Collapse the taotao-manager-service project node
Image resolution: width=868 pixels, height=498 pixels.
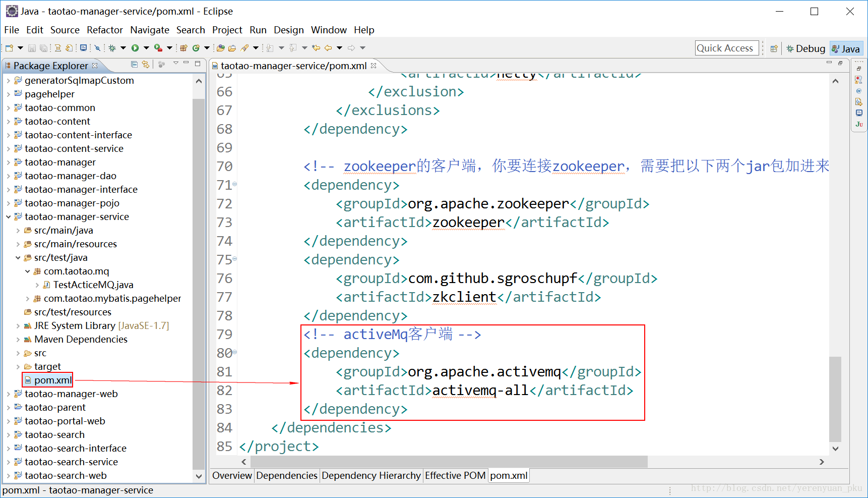tap(8, 216)
